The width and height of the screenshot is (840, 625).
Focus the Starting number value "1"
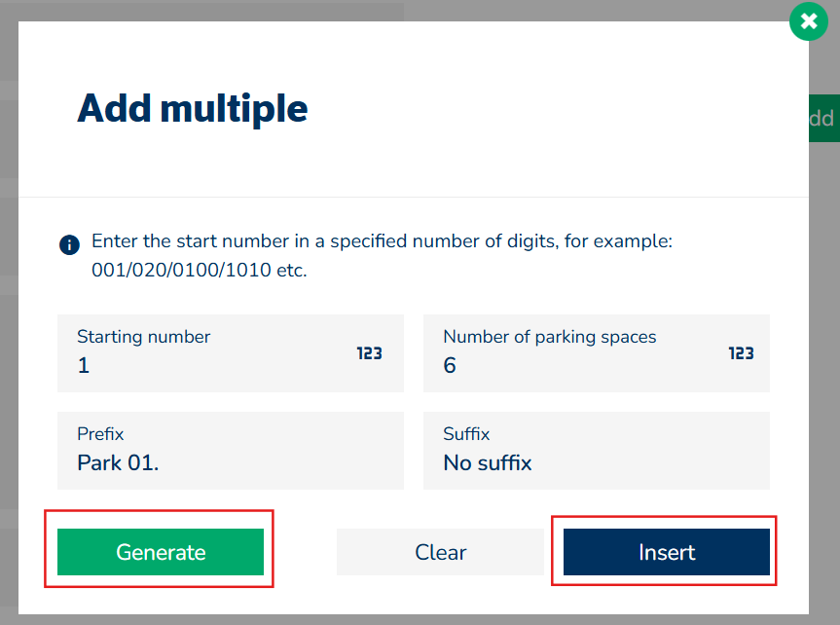(x=84, y=366)
